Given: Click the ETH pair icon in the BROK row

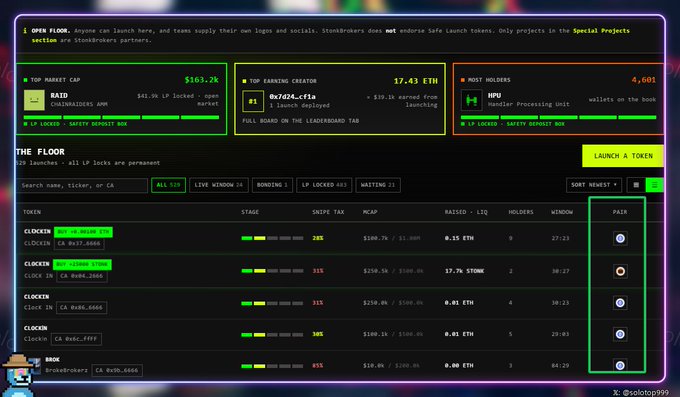Looking at the screenshot, I should [620, 365].
